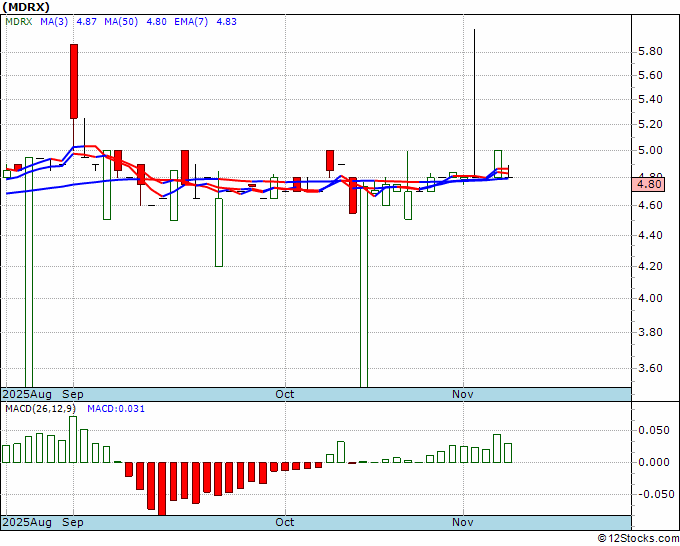Click the 0.000 MACD axis label
Screen dimensions: 680x546
[654, 462]
